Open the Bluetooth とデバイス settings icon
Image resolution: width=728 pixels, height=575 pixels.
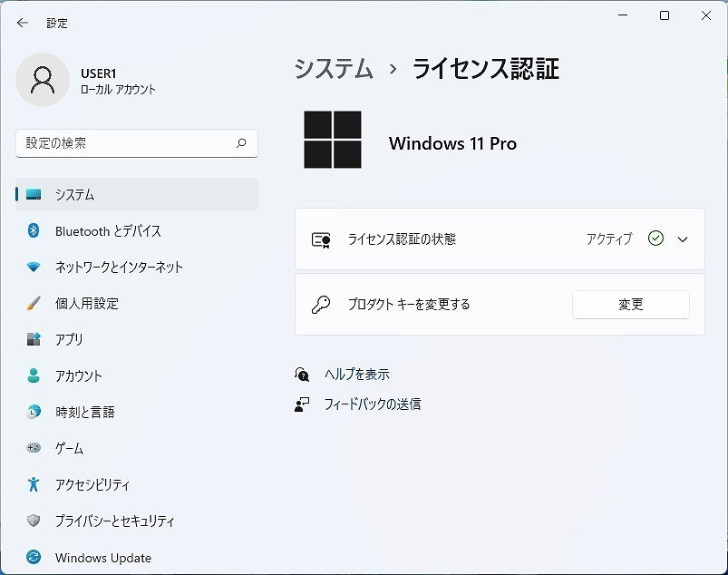(33, 231)
